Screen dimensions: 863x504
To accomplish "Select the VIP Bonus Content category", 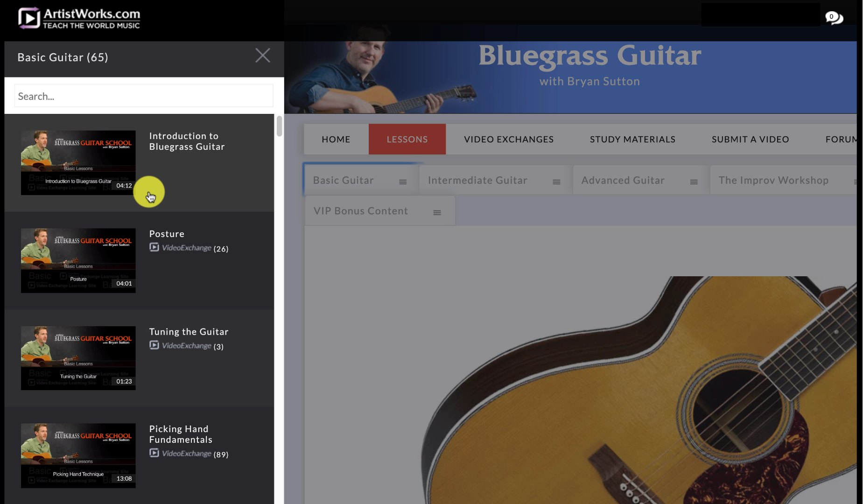I will (x=361, y=211).
